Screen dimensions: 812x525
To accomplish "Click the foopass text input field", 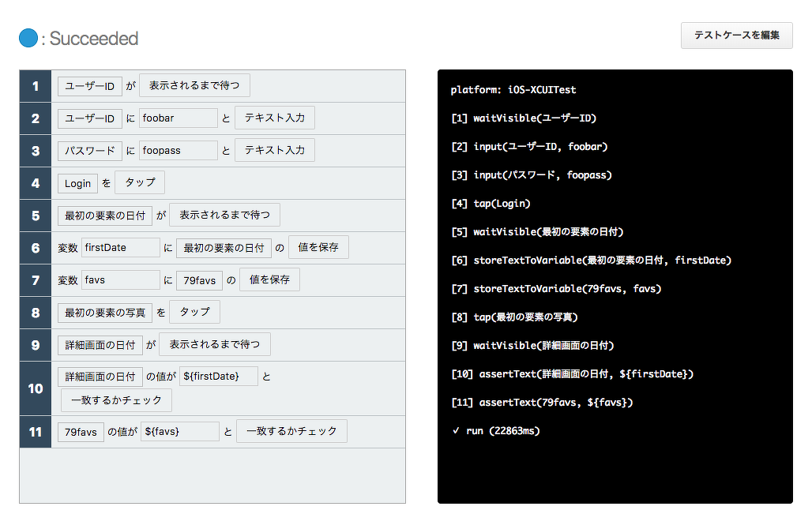I will [178, 151].
